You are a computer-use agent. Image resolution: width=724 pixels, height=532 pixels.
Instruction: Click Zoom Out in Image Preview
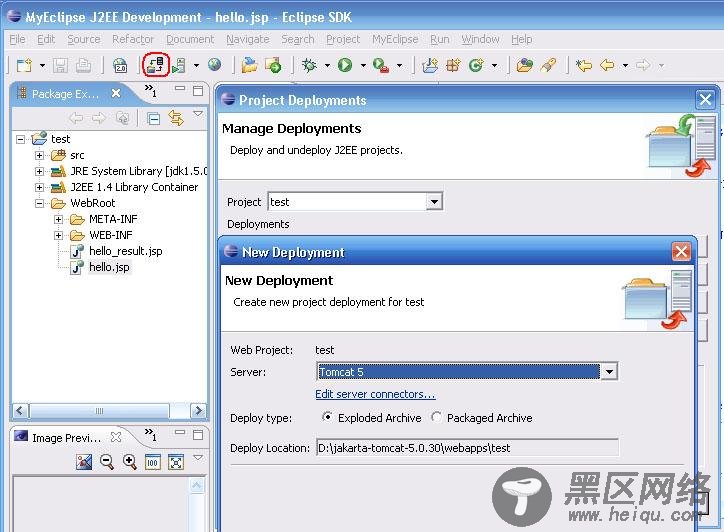[107, 462]
